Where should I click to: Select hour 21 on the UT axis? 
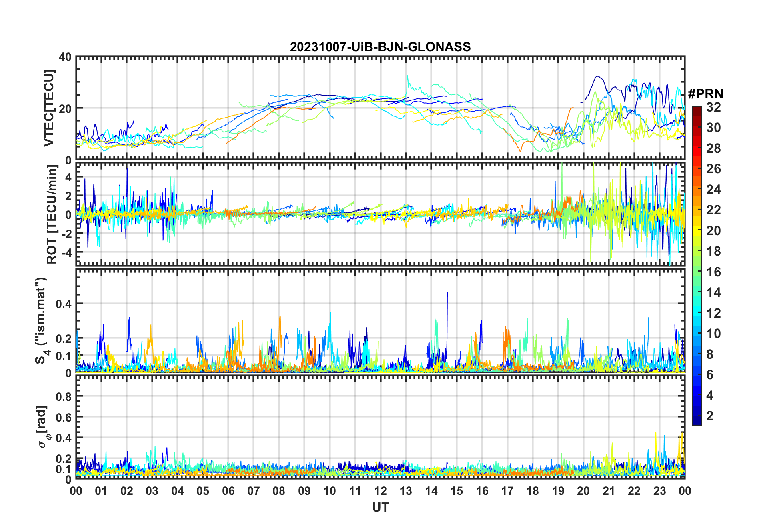pos(609,491)
